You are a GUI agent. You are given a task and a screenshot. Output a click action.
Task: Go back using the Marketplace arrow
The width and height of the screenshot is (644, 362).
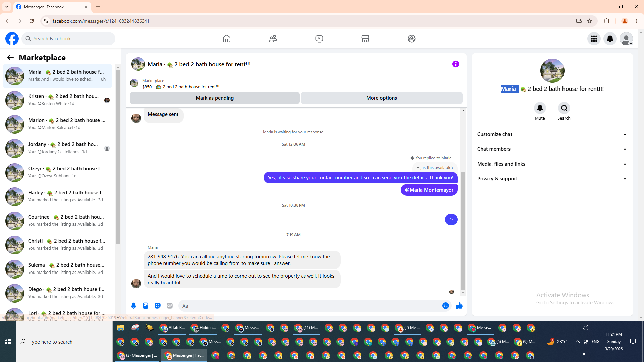pyautogui.click(x=10, y=58)
